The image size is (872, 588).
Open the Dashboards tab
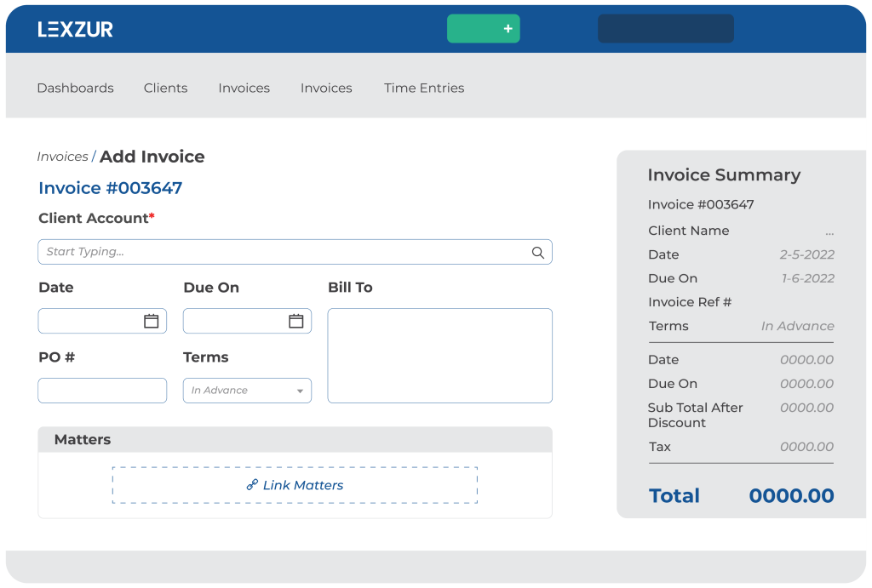(x=75, y=88)
